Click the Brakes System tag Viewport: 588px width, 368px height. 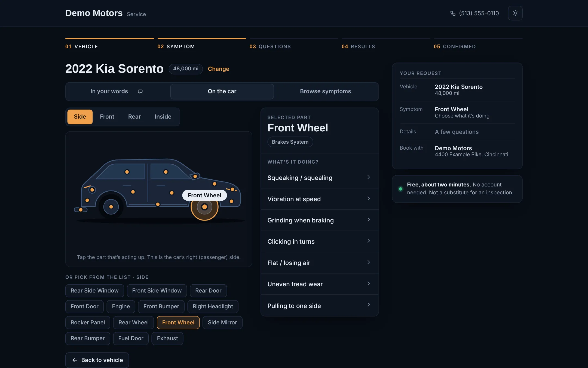[x=290, y=142]
